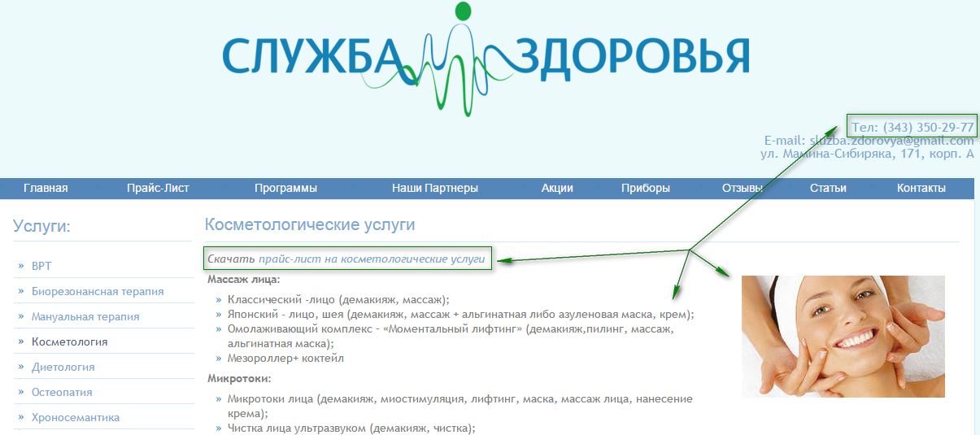Open the Контакты page
Screen dimensions: 980x435
point(921,188)
